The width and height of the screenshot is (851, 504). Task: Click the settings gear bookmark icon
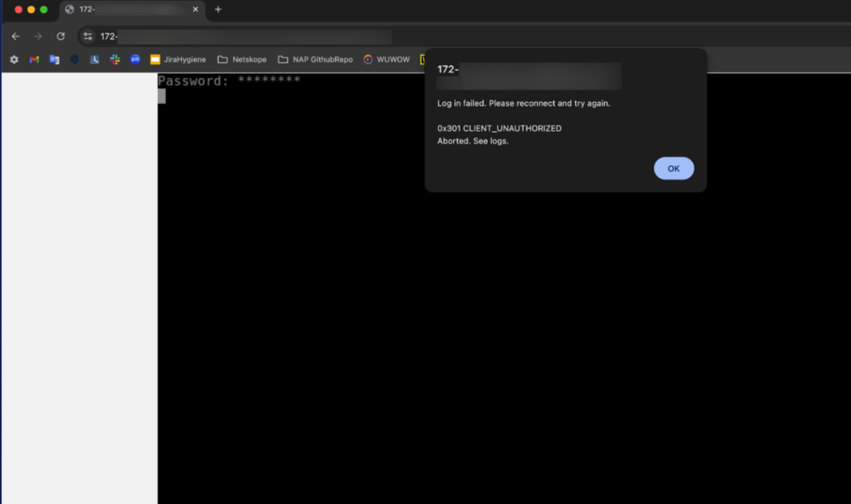[x=13, y=60]
